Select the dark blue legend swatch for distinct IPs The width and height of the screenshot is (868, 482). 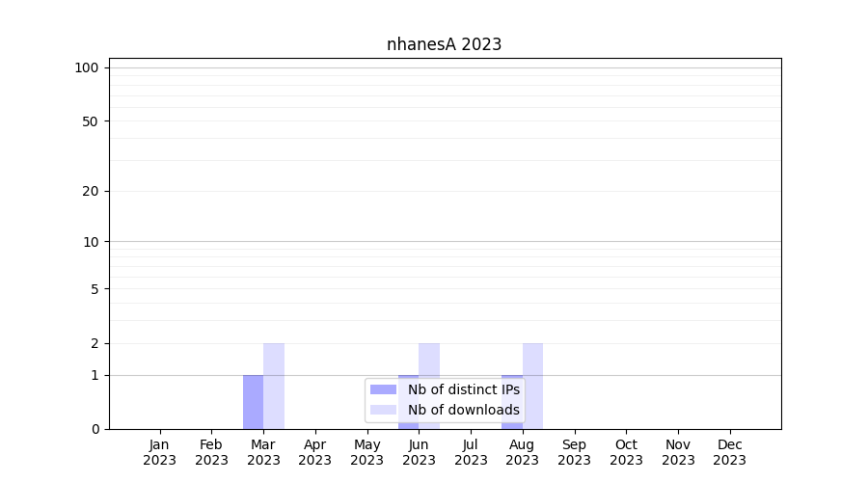[383, 389]
